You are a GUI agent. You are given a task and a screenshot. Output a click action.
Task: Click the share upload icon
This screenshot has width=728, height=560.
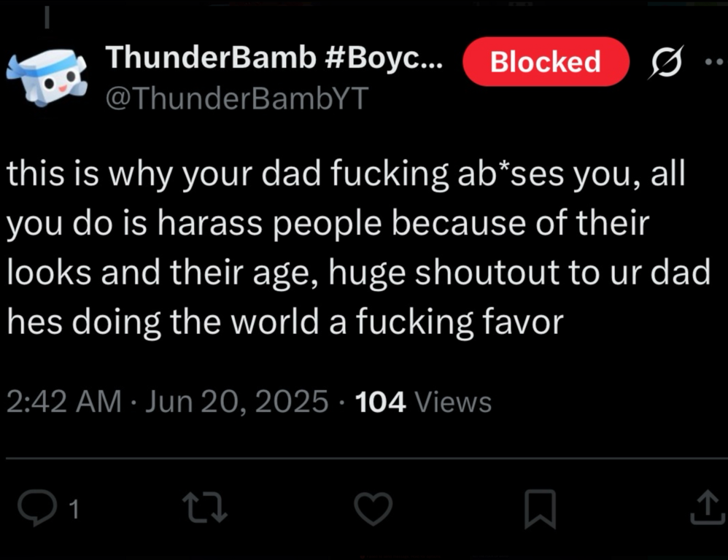click(x=705, y=507)
